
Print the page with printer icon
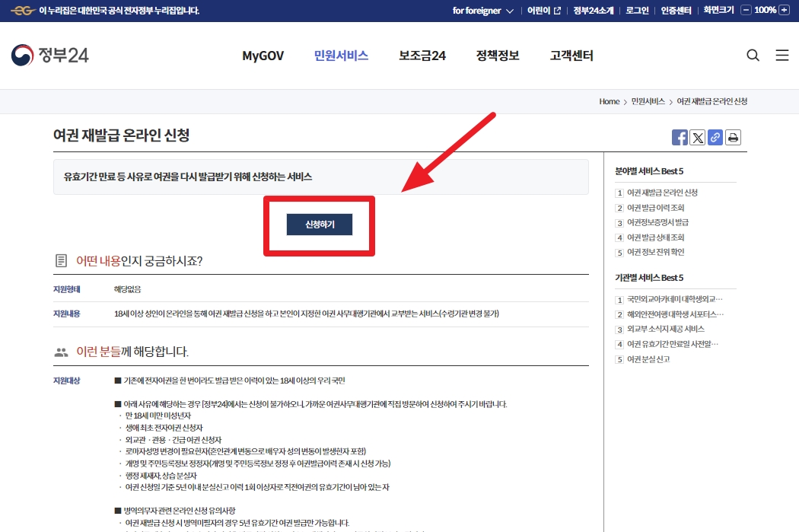tap(733, 138)
